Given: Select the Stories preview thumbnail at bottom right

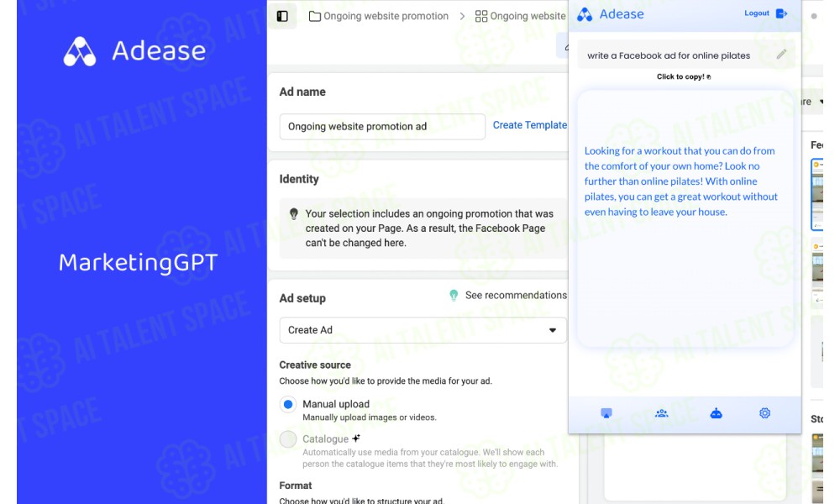Looking at the screenshot, I should (817, 468).
